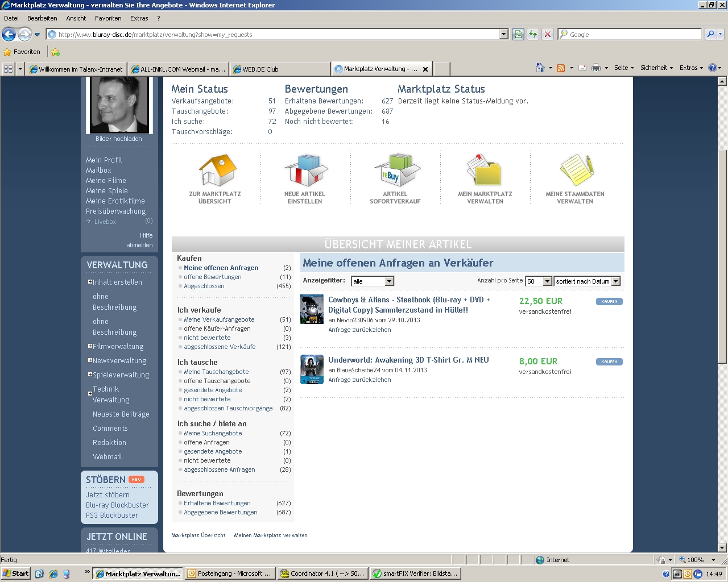Open the reBuy Artikel Sofortverkauf icon
This screenshot has height=582, width=728.
pyautogui.click(x=396, y=171)
